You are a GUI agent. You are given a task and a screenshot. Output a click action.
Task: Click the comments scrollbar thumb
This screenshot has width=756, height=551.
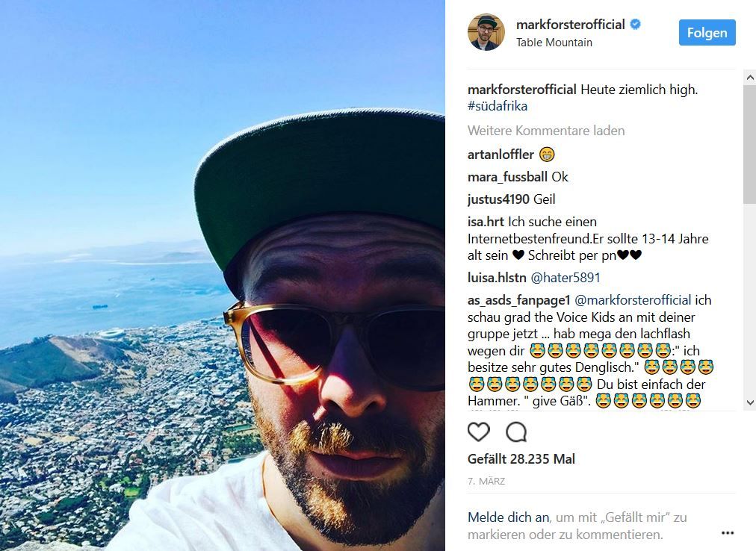[750, 143]
